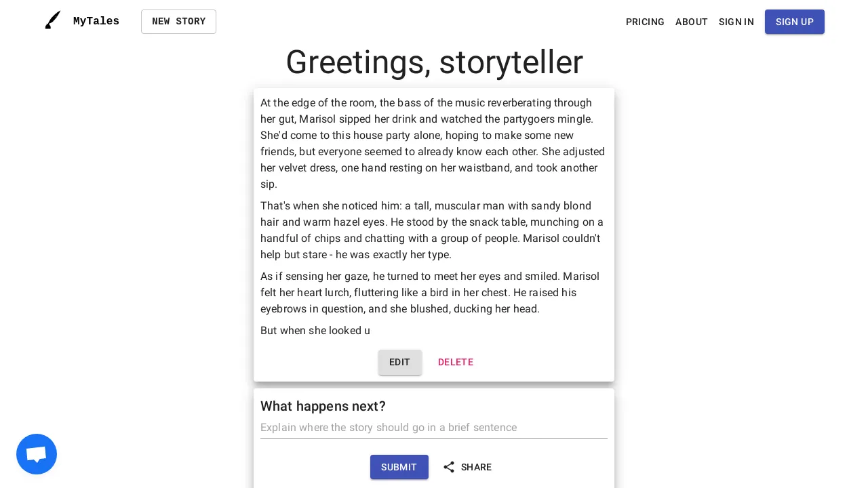868x488 pixels.
Task: Open the Pricing page
Action: 645,22
